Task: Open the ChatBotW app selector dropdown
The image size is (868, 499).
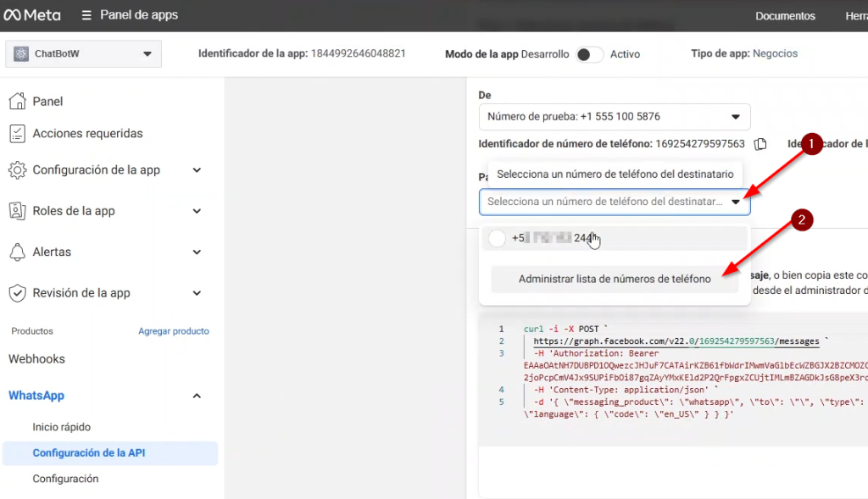Action: [84, 53]
